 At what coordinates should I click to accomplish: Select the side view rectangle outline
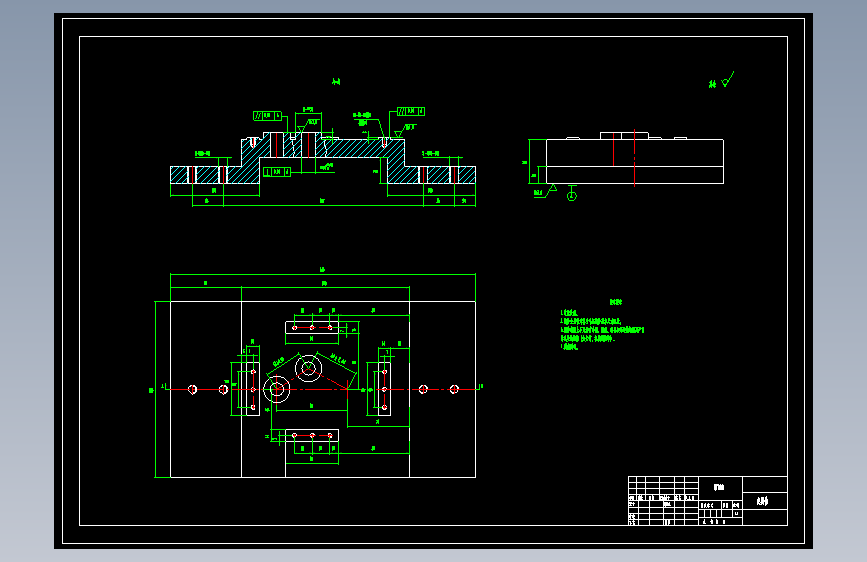pos(635,161)
